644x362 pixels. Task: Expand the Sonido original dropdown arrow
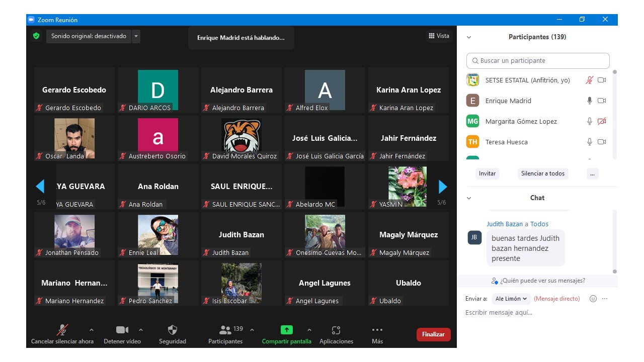pos(136,36)
